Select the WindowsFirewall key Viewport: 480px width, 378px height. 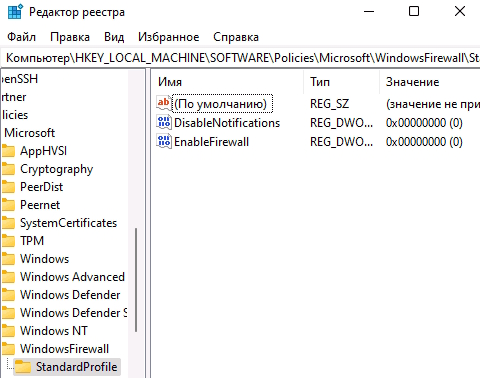point(64,349)
